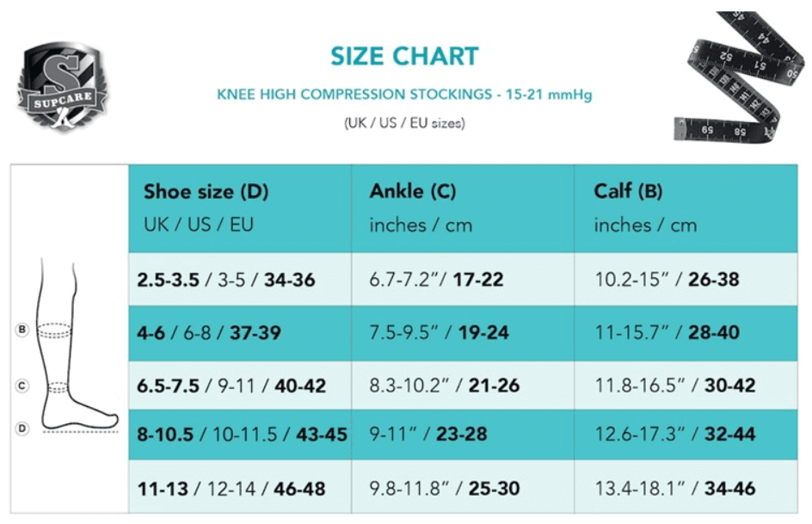The image size is (812, 524).
Task: Click the Supcare shield logo
Action: click(x=63, y=87)
